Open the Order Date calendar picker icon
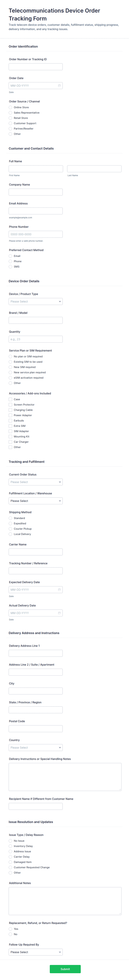 coord(59,86)
